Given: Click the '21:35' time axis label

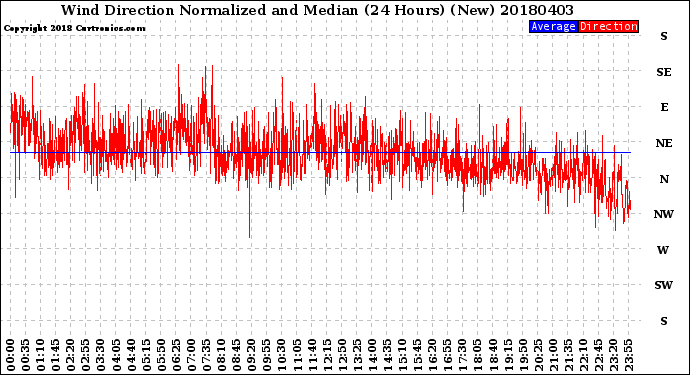Looking at the screenshot, I should [x=568, y=355].
